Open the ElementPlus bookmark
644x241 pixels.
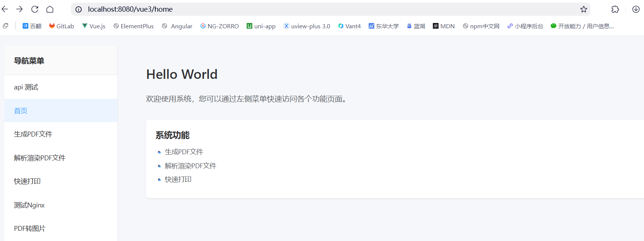pos(133,26)
